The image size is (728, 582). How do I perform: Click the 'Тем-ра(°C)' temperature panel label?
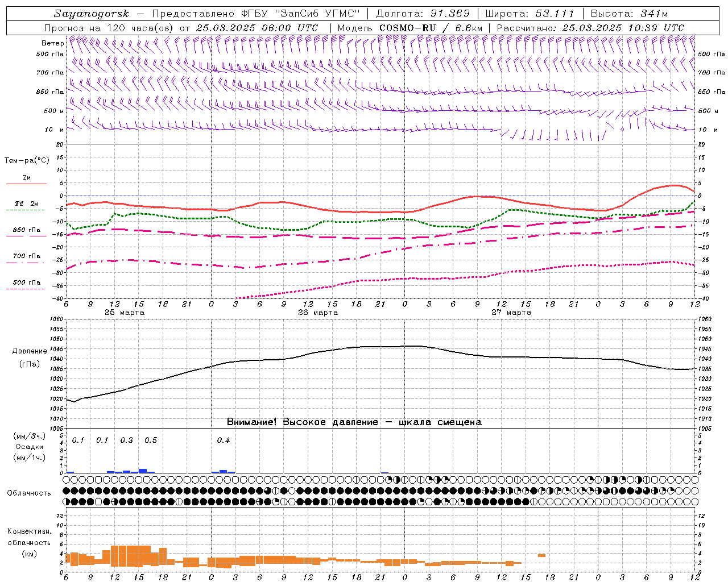tap(27, 161)
